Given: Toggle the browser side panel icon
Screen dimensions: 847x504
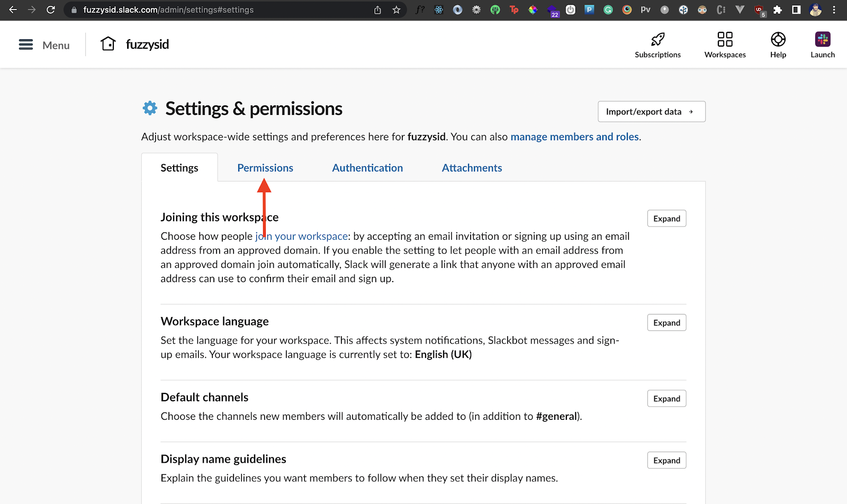Looking at the screenshot, I should click(x=796, y=10).
